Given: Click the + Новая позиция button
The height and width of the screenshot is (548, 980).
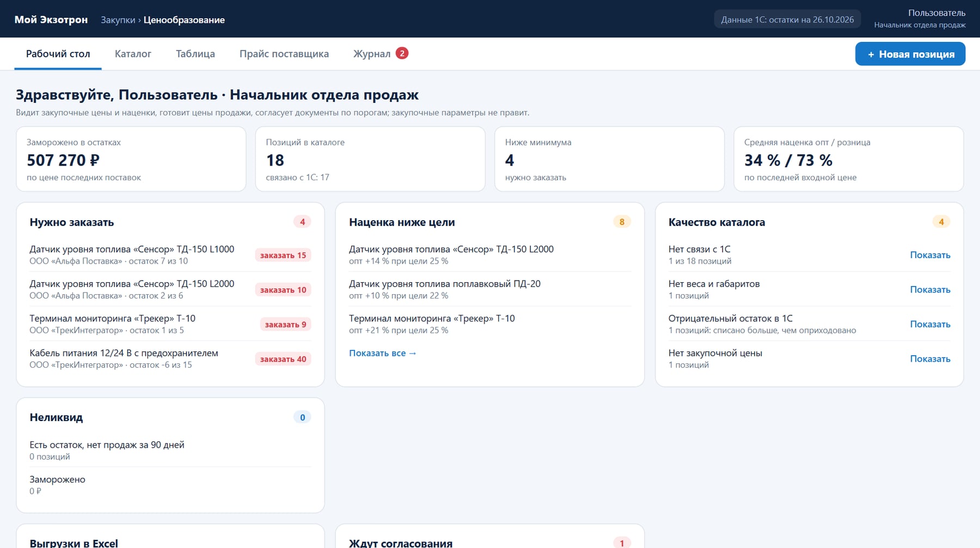Looking at the screenshot, I should pyautogui.click(x=910, y=54).
